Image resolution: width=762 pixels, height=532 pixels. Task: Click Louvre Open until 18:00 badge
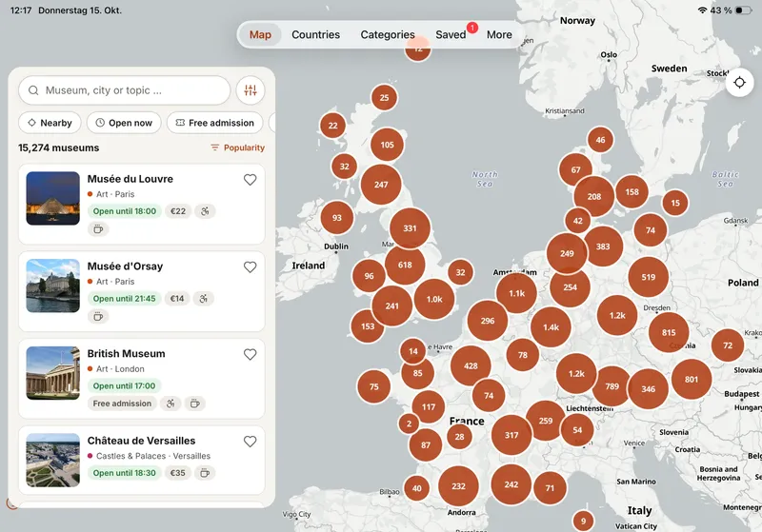coord(125,211)
